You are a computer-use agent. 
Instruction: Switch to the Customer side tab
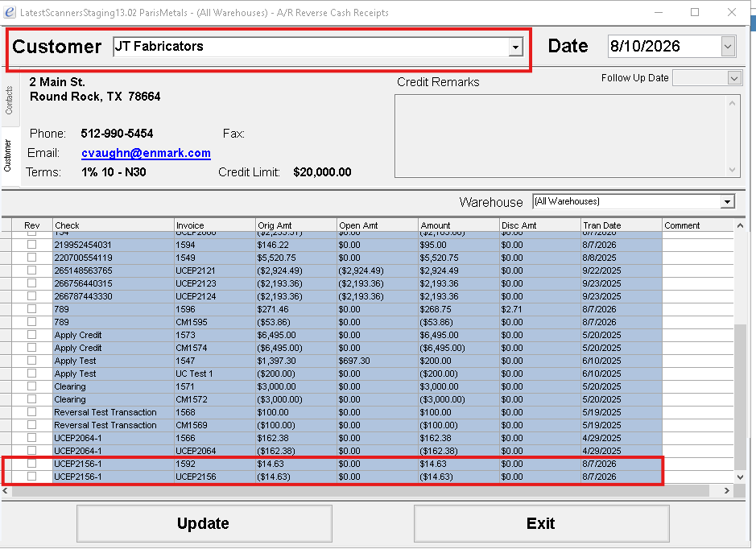tap(8, 155)
